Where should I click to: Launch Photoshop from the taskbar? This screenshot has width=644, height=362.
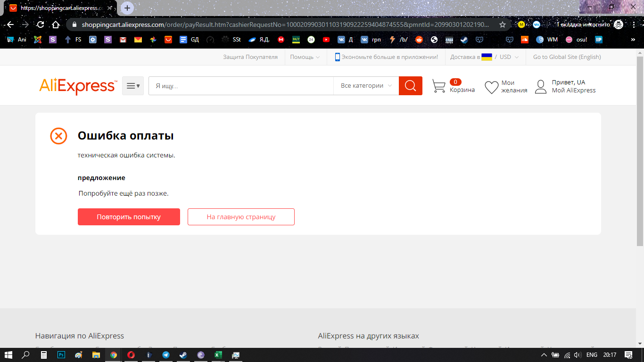(x=61, y=355)
